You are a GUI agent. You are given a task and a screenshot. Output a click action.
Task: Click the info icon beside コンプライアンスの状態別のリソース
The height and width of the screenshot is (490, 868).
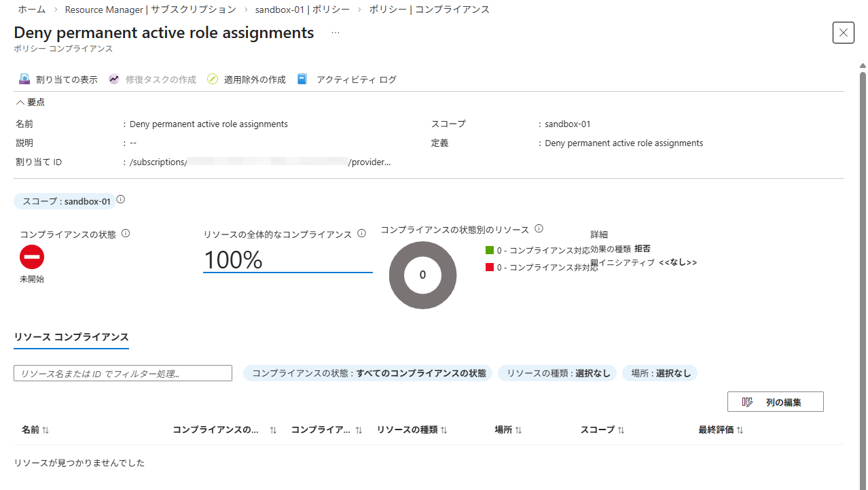tap(539, 228)
